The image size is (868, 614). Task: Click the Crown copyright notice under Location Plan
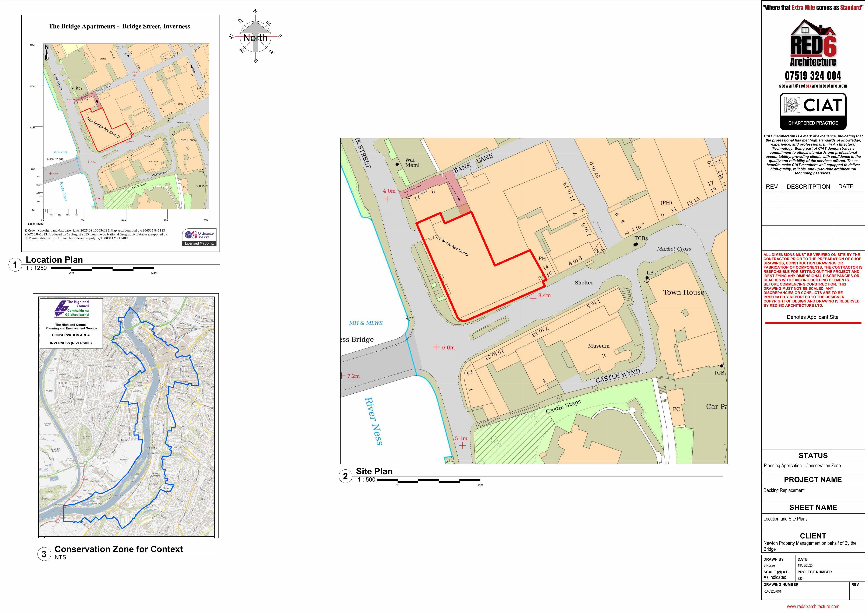tap(96, 234)
